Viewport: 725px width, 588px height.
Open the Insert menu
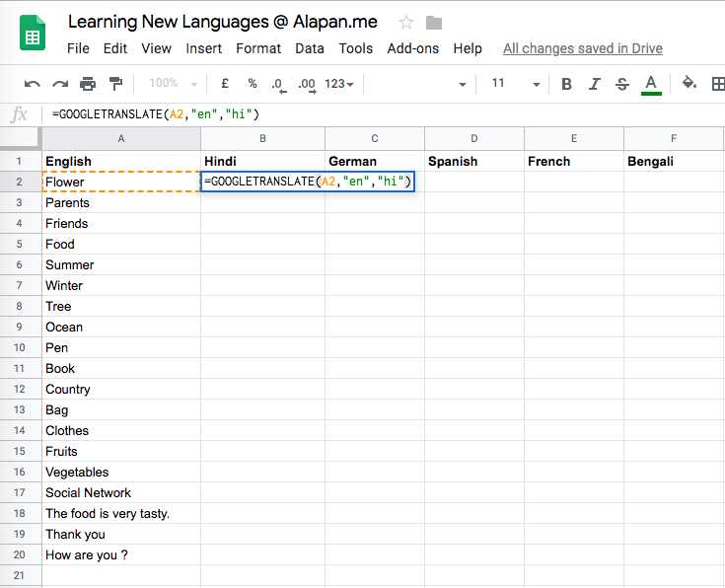(x=204, y=48)
